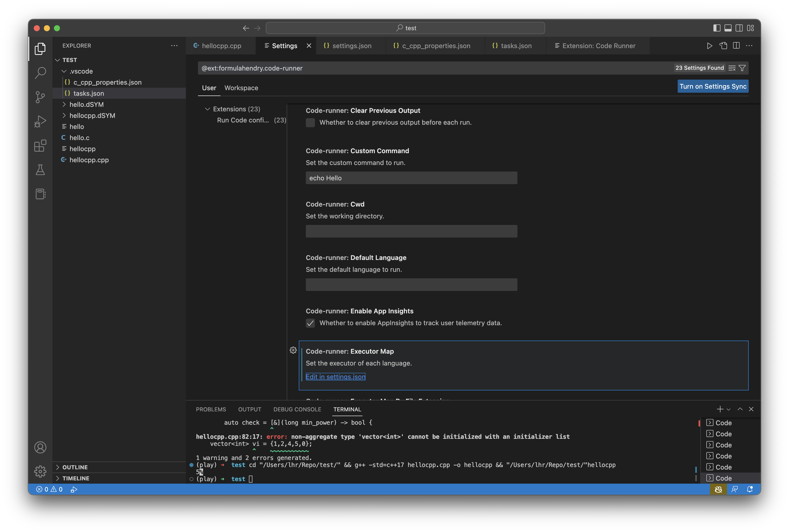Open the notifications bell in status bar
789x532 pixels.
coord(750,489)
